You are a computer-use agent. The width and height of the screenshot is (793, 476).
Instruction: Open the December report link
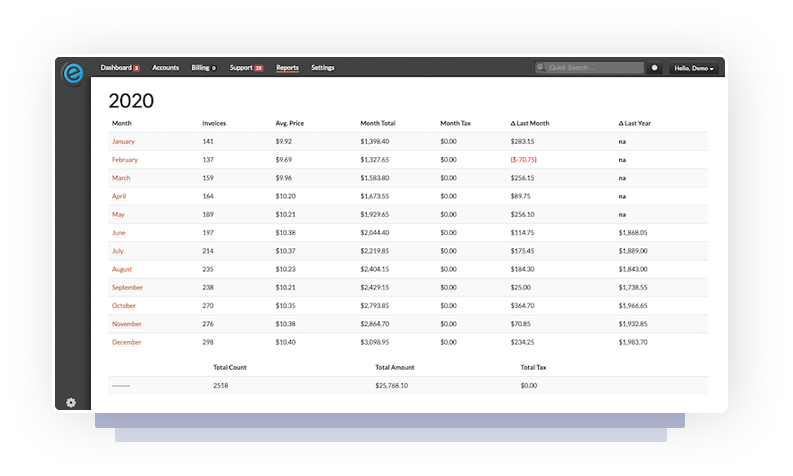coord(126,342)
